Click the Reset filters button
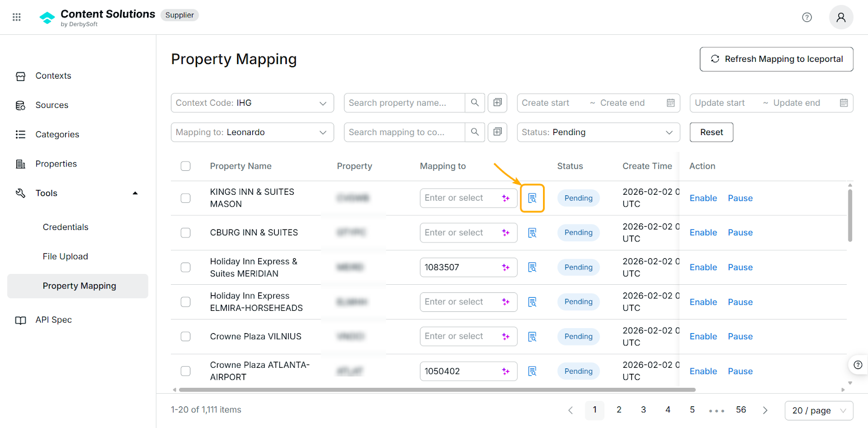Screen dimensions: 868x428 pos(711,132)
